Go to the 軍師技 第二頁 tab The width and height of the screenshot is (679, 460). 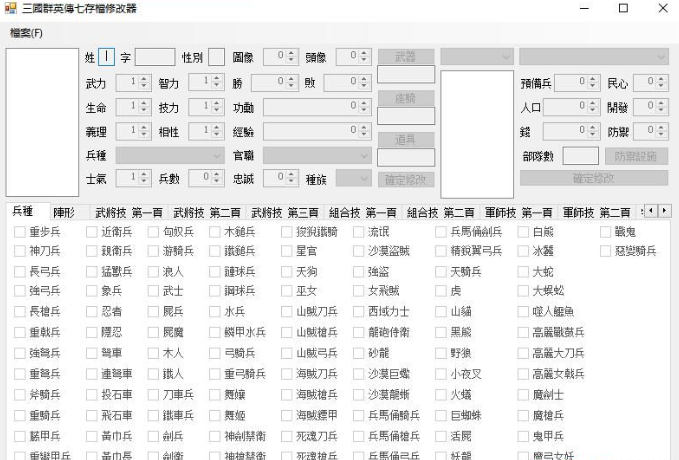(596, 213)
